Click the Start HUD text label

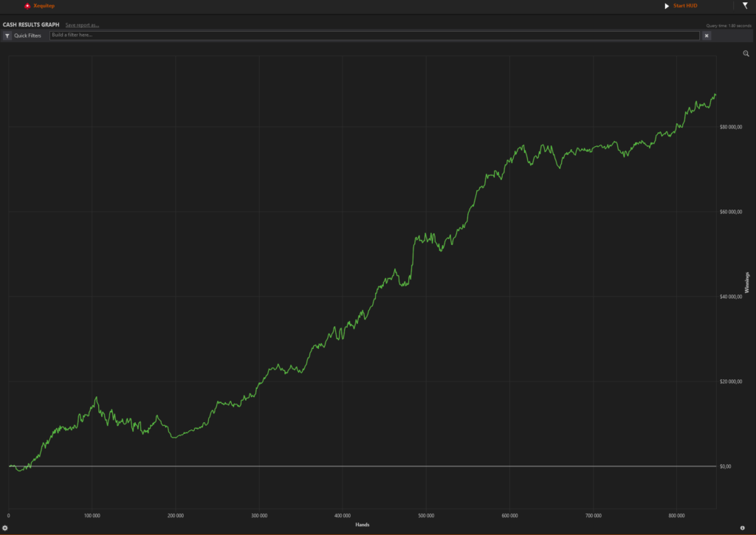685,6
